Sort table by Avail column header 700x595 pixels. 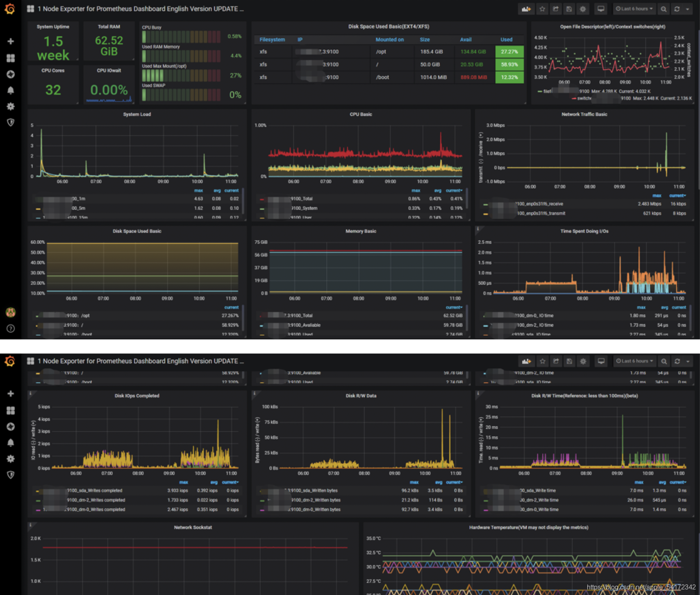click(x=466, y=39)
